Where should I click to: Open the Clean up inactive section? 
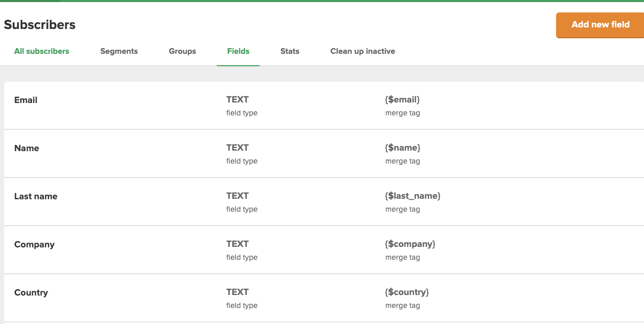point(363,51)
